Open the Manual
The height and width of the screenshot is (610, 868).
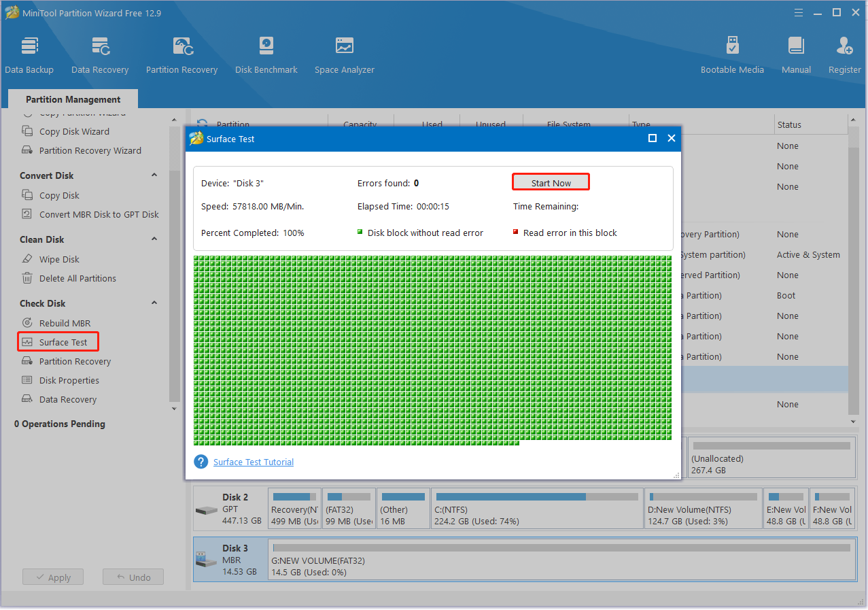pyautogui.click(x=796, y=56)
